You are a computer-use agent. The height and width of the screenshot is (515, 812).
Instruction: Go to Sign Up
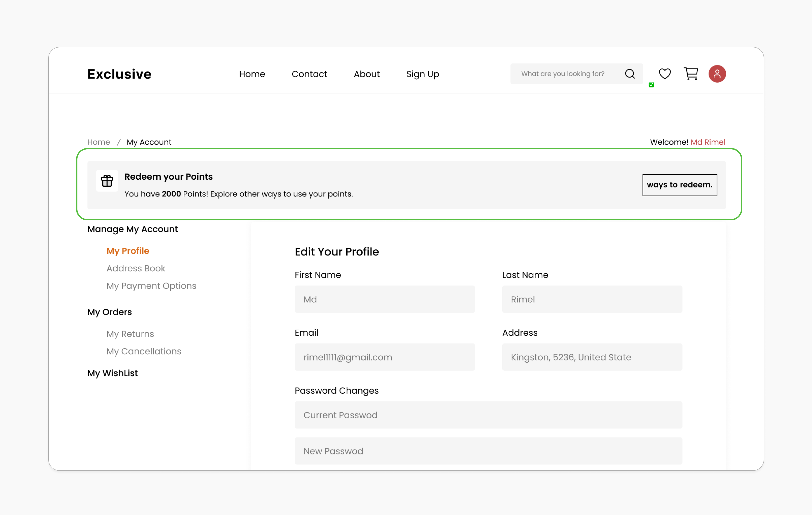tap(423, 74)
